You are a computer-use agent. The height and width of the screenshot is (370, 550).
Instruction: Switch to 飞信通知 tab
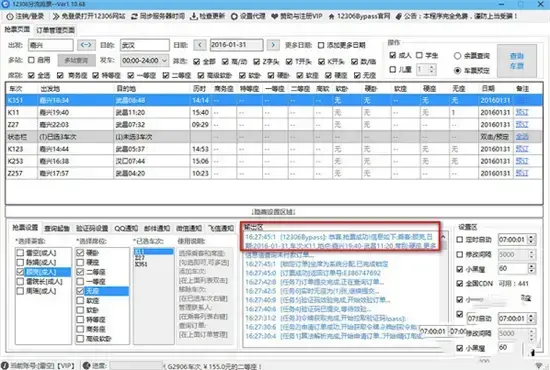(221, 228)
